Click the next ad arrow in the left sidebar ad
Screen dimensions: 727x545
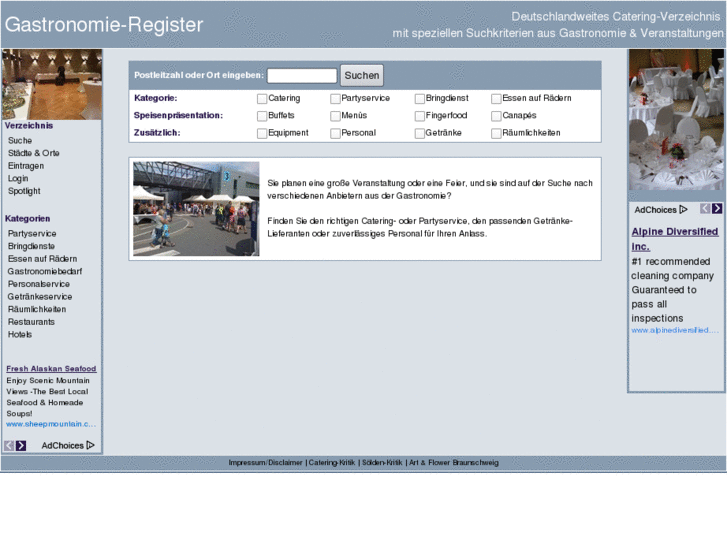point(21,446)
